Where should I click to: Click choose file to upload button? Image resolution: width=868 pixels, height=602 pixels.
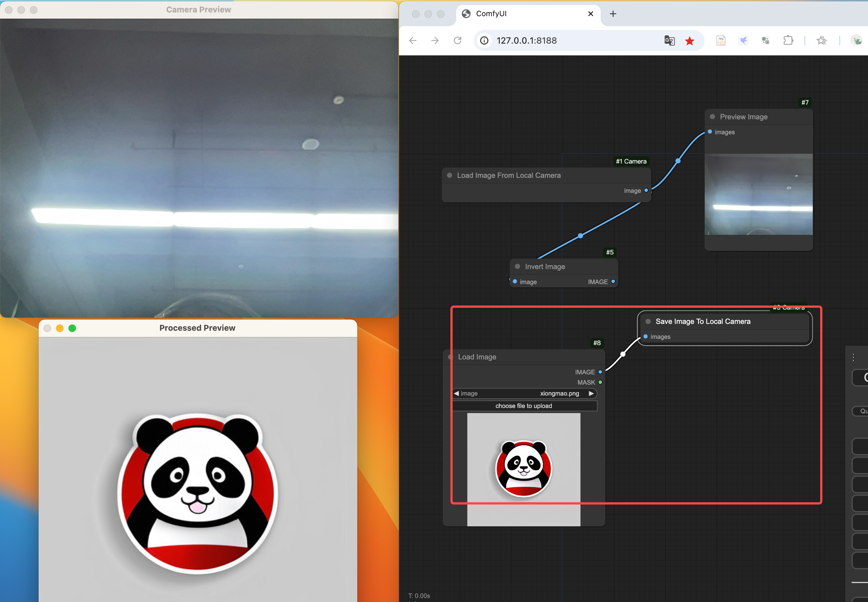tap(524, 406)
